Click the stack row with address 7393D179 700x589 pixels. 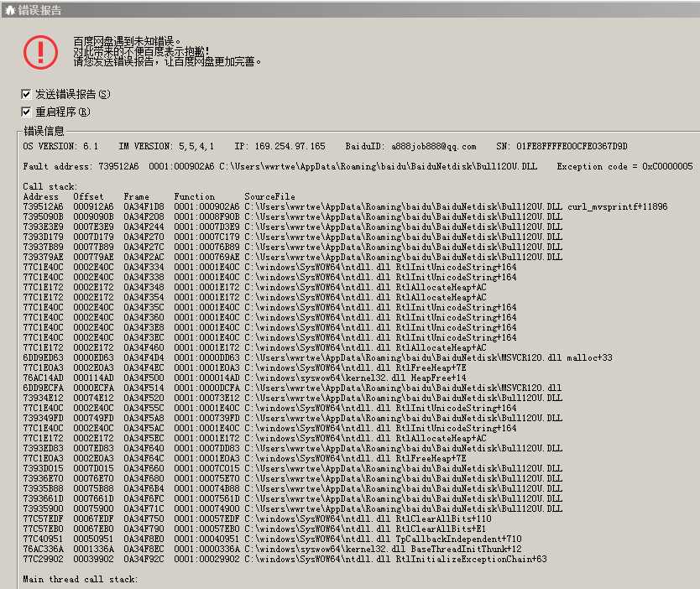(293, 237)
